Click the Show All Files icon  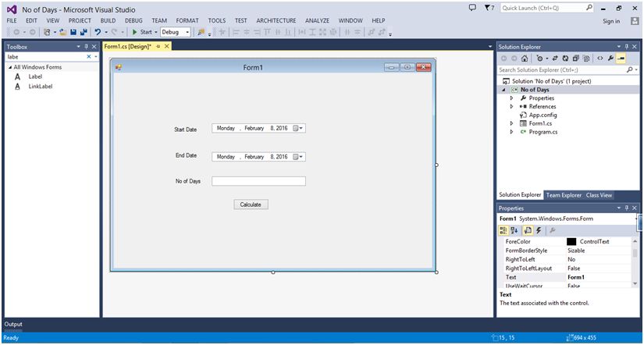pyautogui.click(x=586, y=59)
